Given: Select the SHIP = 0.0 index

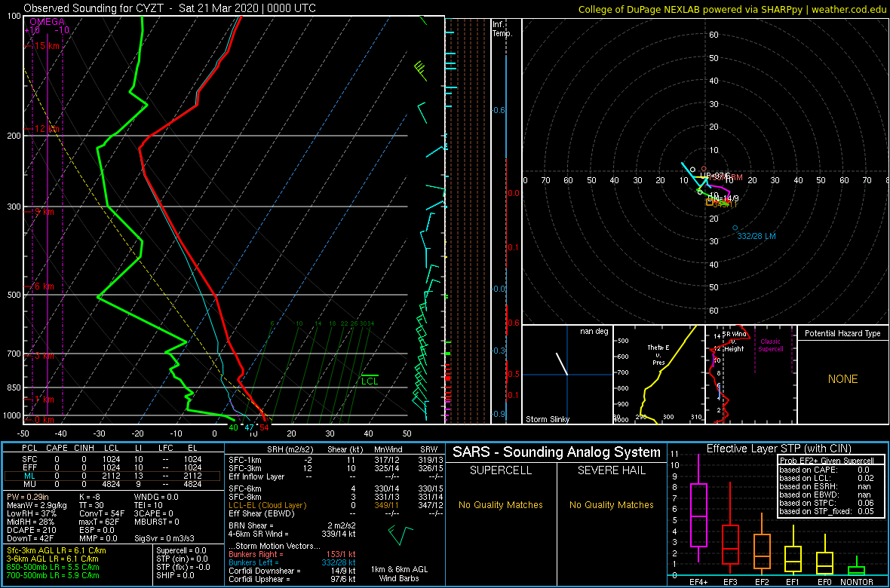Looking at the screenshot, I should (174, 574).
